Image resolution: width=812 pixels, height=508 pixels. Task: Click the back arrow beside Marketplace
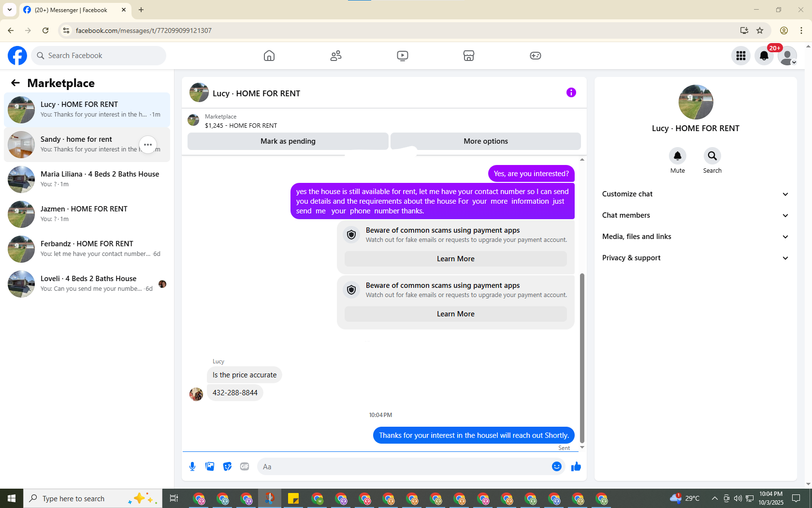pos(15,83)
